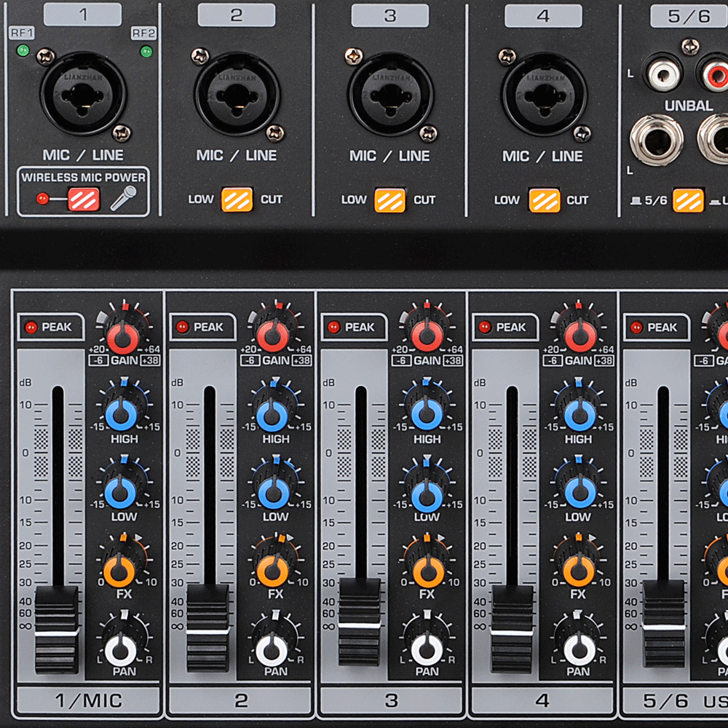Click the PEAK indicator LED on channel 4
The height and width of the screenshot is (728, 728).
point(485,328)
